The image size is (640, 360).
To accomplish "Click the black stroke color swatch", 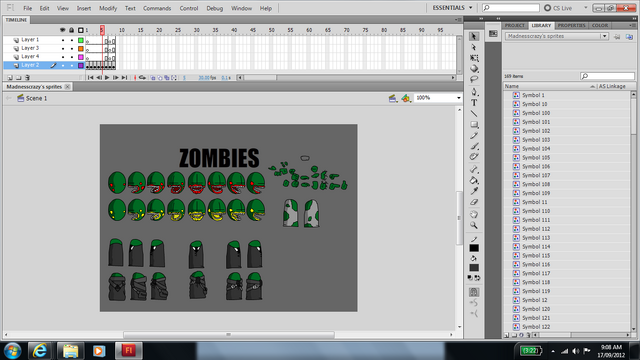I will tap(474, 248).
